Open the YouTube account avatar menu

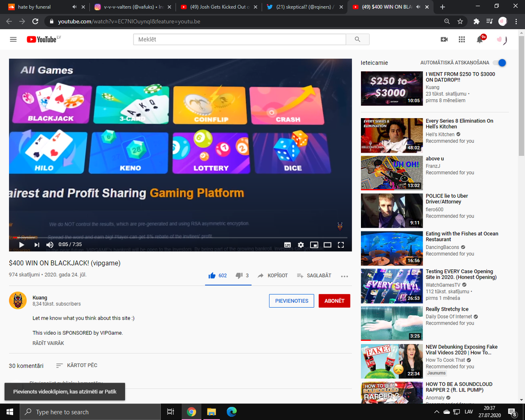(x=501, y=39)
